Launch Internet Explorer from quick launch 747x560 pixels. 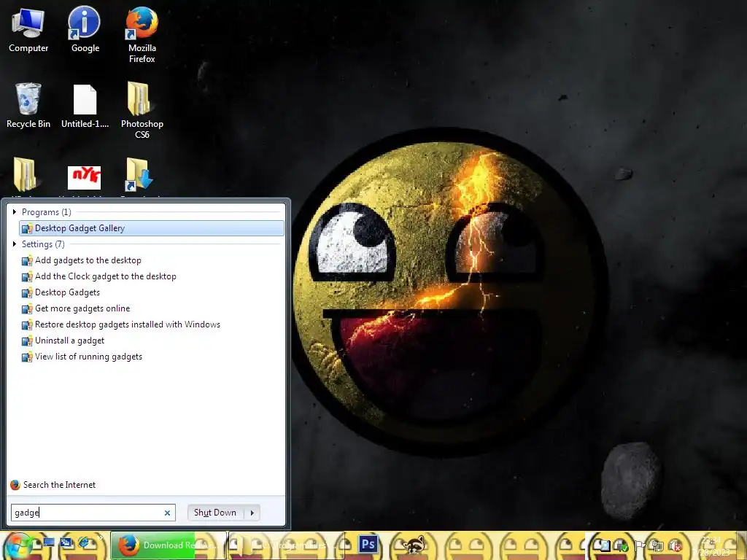pos(83,542)
